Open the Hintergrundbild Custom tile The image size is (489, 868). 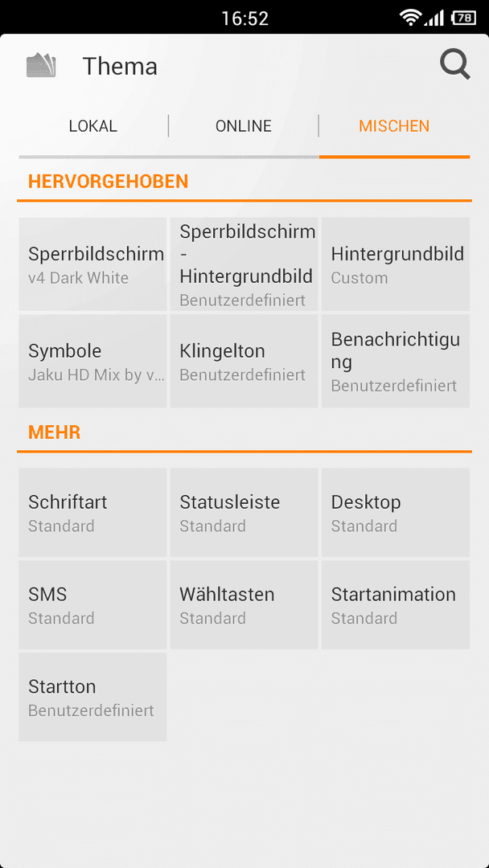click(396, 264)
